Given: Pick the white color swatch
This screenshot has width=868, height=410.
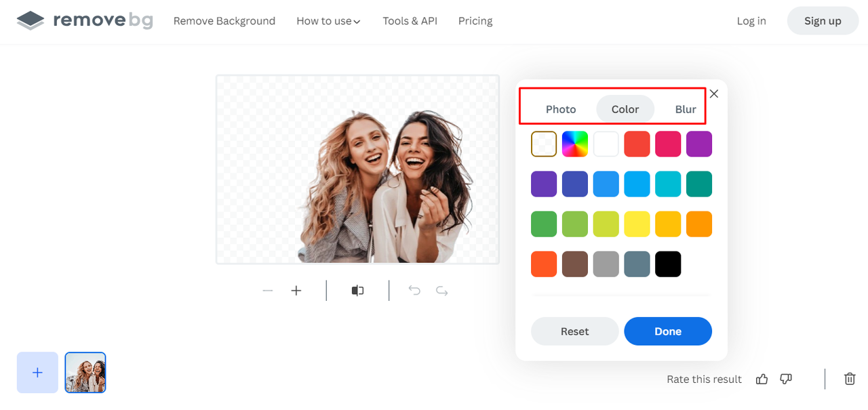Looking at the screenshot, I should tap(606, 144).
